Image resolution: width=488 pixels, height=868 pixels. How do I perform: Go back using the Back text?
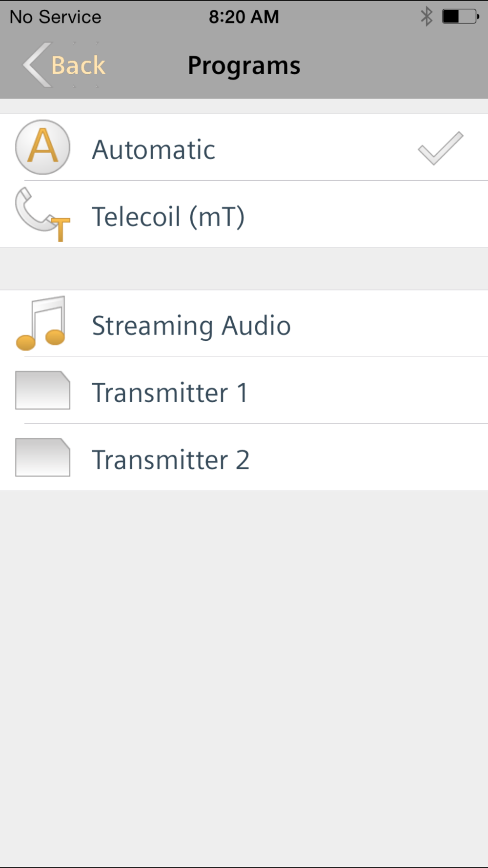tap(79, 65)
